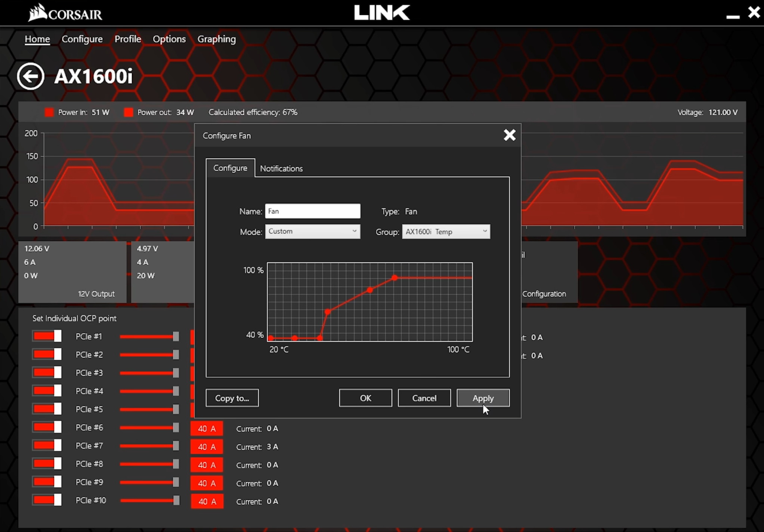The width and height of the screenshot is (764, 532).
Task: Toggle the PCIe #8 OCP switch
Action: click(47, 464)
